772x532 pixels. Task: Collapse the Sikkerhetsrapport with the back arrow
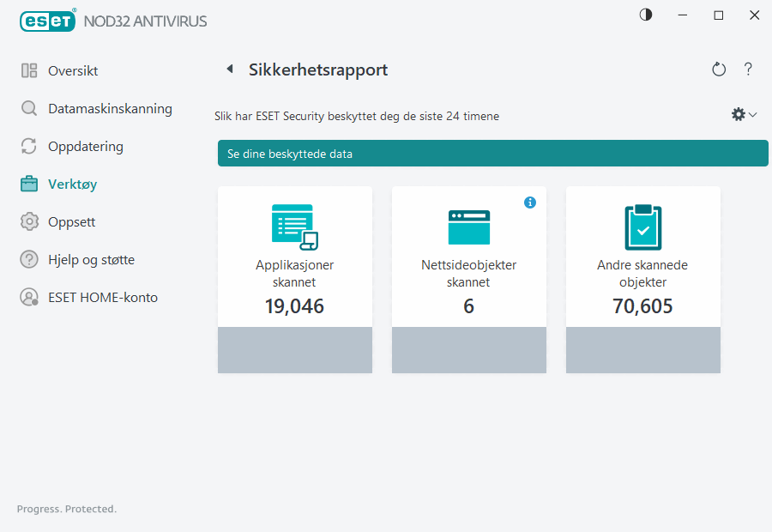[x=229, y=68]
